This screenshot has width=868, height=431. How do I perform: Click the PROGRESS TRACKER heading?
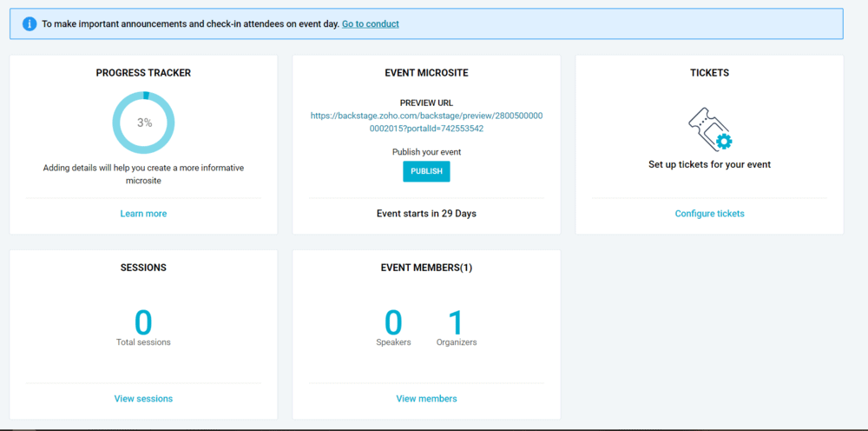pos(143,73)
